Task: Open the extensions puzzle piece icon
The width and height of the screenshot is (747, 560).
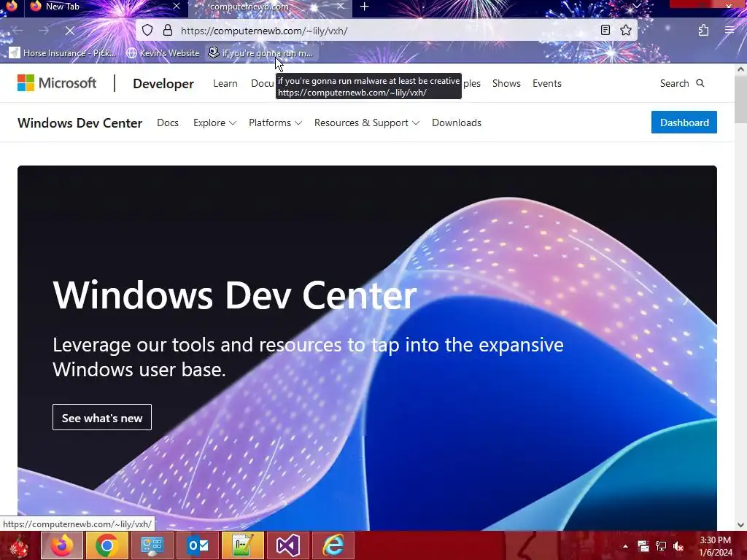Action: click(703, 31)
